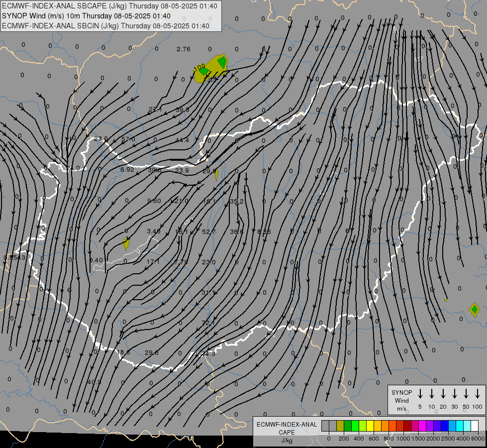Screen dimensions: 487x448
Task: Click the 31.1 value on the map
Action: coord(208,292)
